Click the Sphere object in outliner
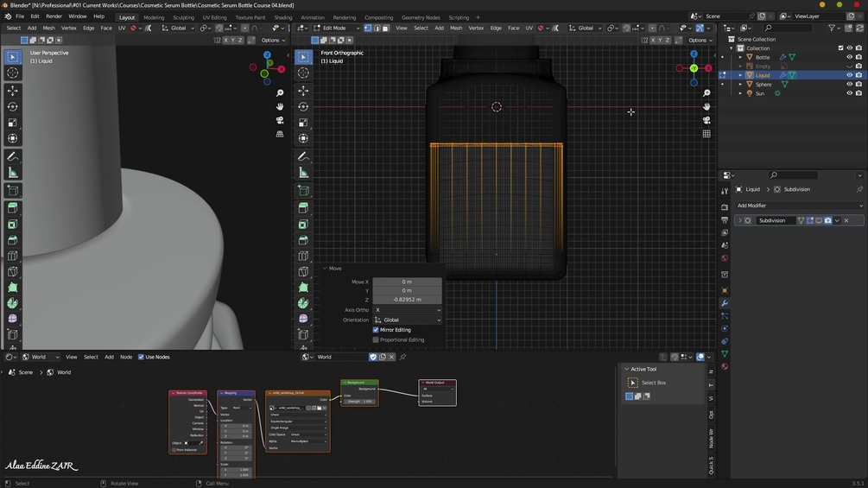 pos(763,85)
